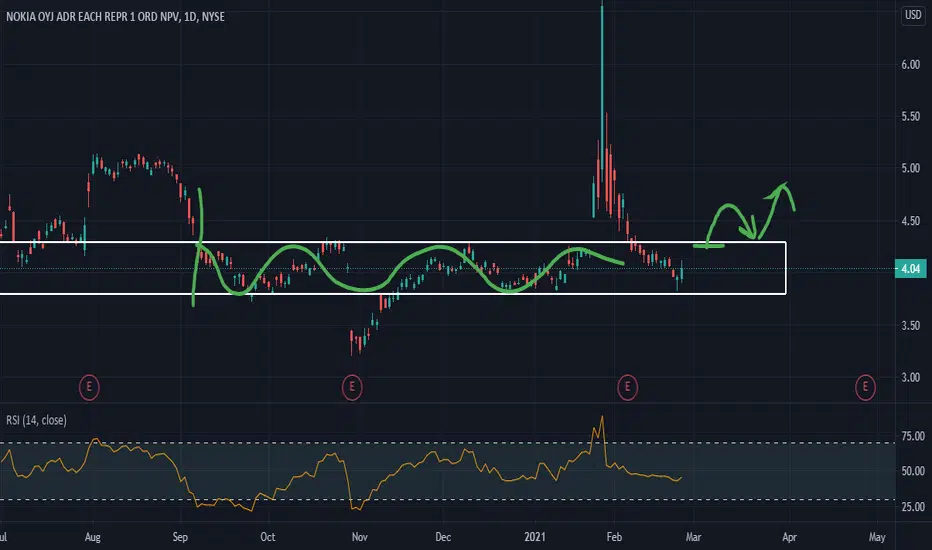
Task: Click the earnings E marker before August
Action: [x=89, y=388]
